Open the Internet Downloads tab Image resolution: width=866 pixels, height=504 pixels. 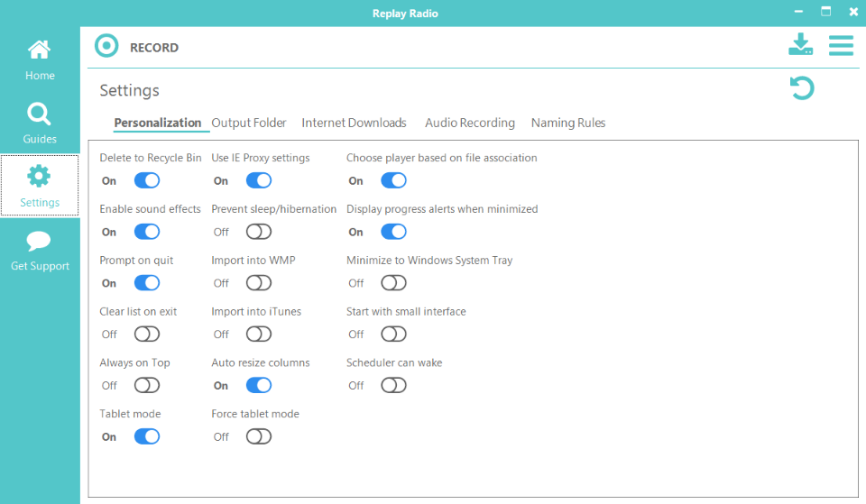coord(354,123)
